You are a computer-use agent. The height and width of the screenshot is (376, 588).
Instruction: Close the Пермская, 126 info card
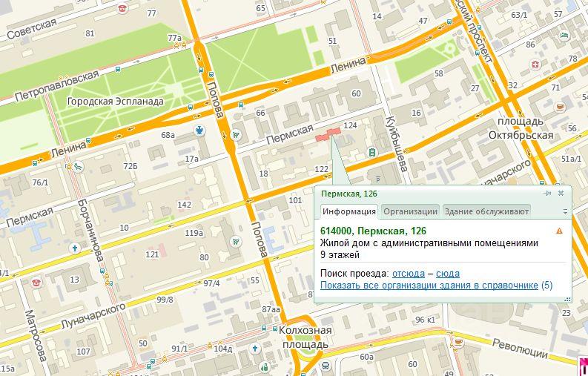point(561,194)
